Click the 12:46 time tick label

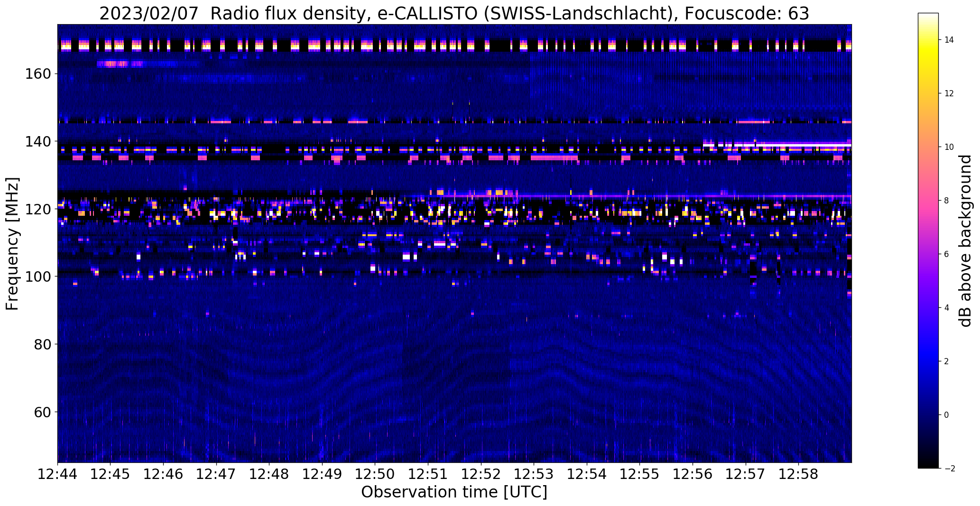[x=164, y=474]
